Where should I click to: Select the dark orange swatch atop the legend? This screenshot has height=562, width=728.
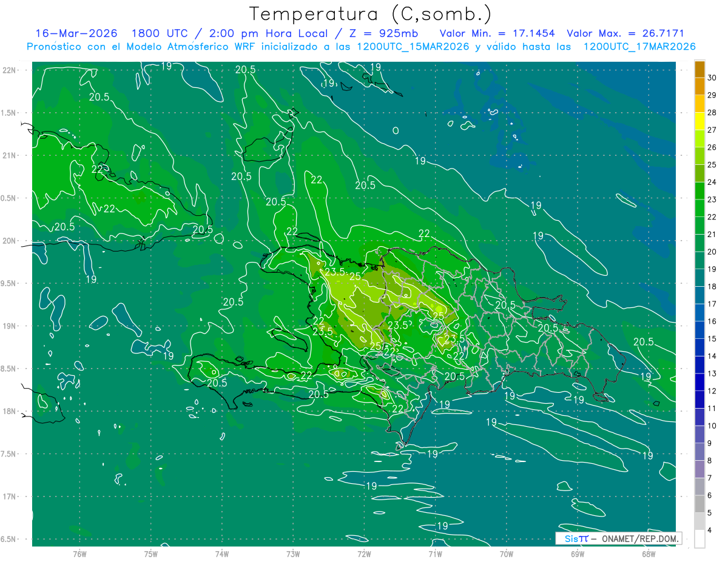coord(699,69)
